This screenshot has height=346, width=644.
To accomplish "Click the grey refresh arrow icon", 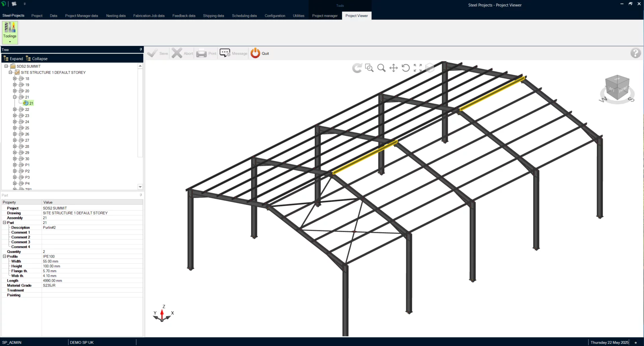I will [357, 68].
